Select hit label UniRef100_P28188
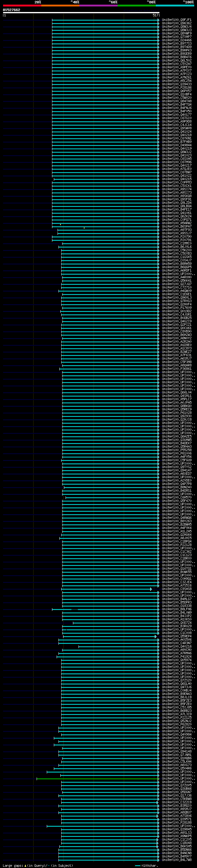197x868 pixels. pos(176,822)
